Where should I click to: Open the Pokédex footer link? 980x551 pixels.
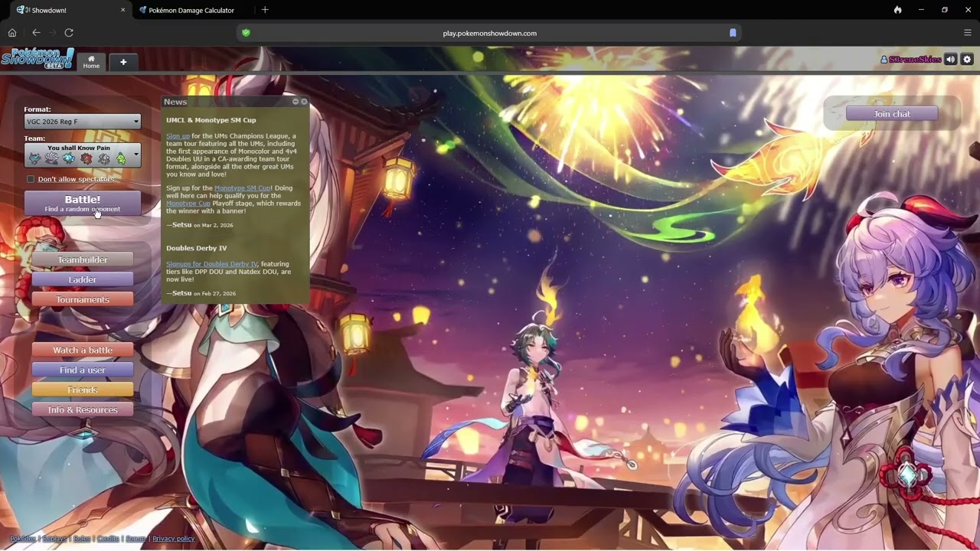22,539
